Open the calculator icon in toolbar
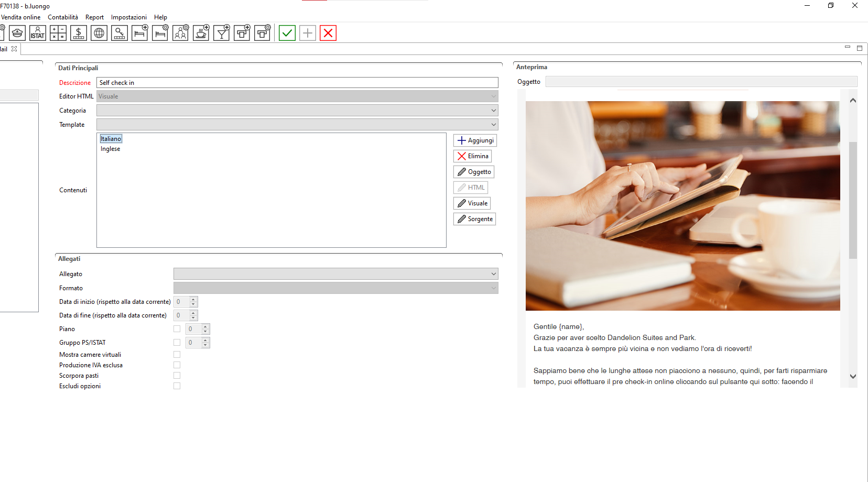 58,33
